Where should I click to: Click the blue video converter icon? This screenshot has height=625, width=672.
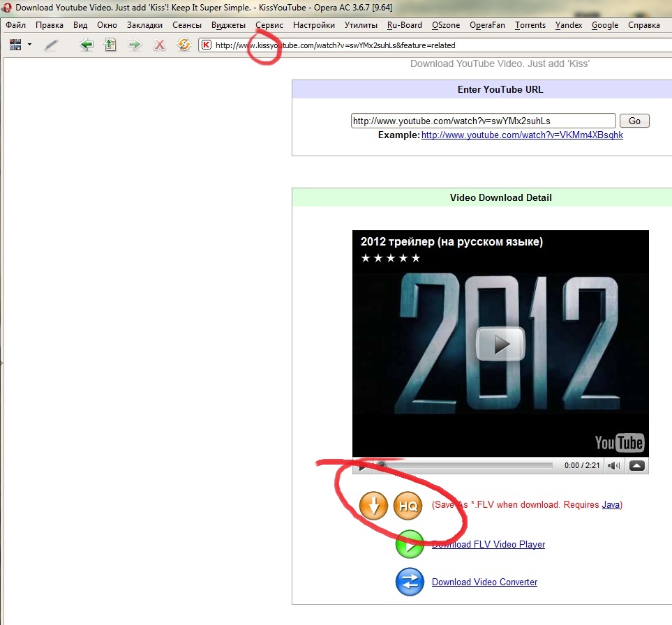click(410, 582)
